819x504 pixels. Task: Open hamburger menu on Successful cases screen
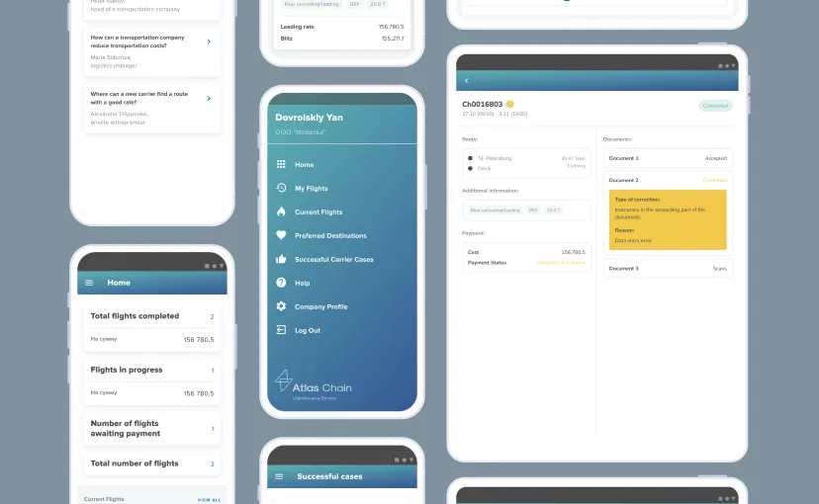coord(280,476)
